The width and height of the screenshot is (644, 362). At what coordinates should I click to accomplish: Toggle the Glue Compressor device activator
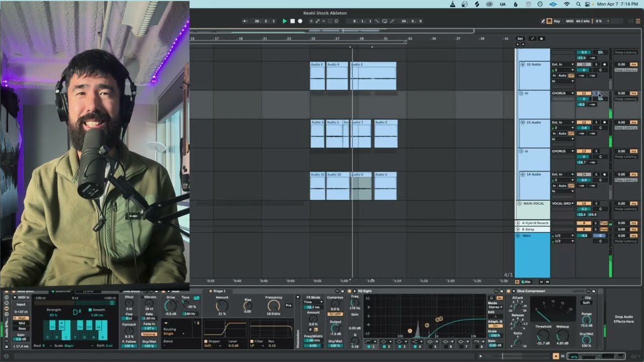point(508,291)
